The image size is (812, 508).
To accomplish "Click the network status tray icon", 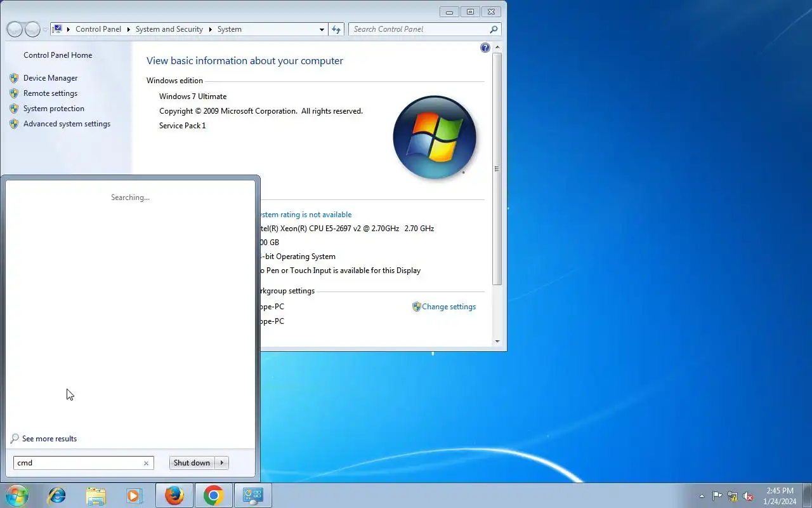I will [733, 496].
